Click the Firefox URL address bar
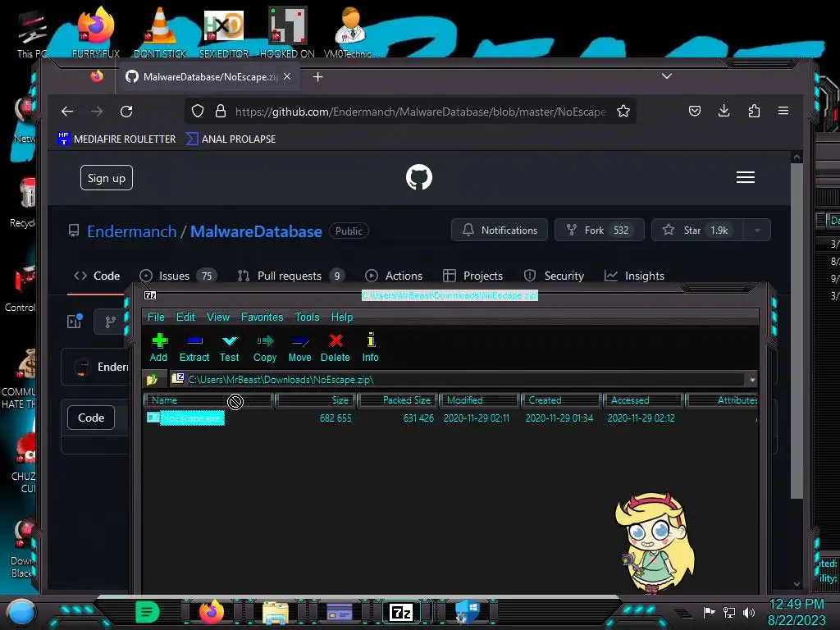Screen dimensions: 840x630 (421, 112)
